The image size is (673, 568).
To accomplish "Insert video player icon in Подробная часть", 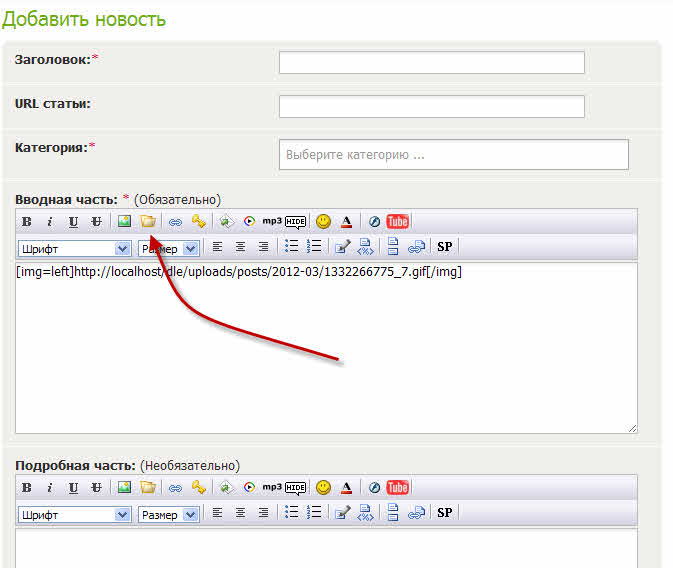I will coord(249,488).
